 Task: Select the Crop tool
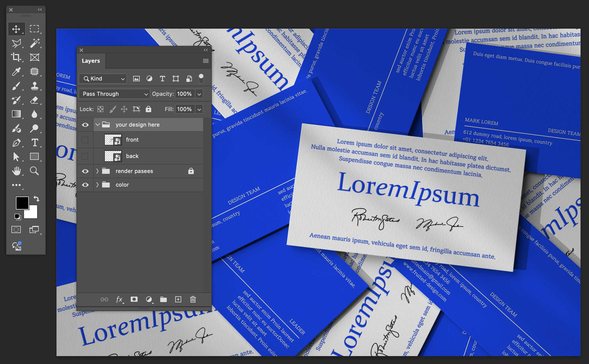pos(16,57)
